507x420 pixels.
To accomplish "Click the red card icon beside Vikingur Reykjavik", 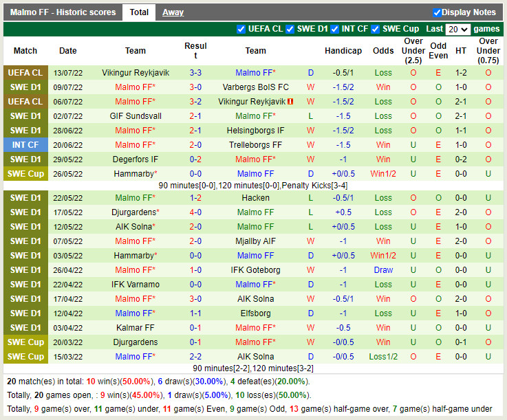I will 291,102.
